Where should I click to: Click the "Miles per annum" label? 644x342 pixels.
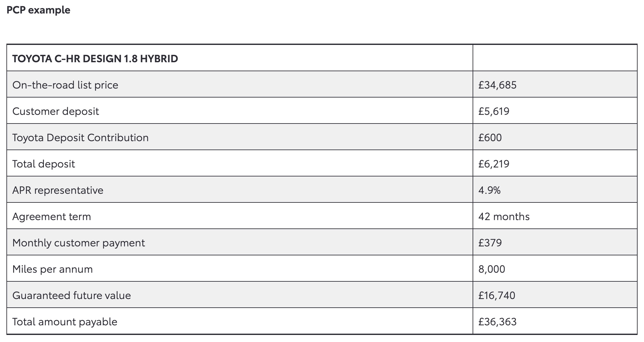(x=53, y=269)
